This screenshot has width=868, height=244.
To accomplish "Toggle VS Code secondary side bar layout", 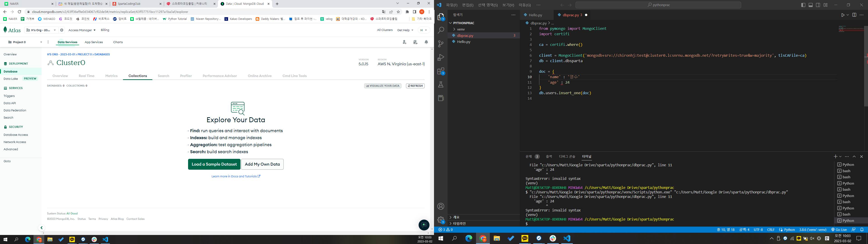I will [x=818, y=5].
